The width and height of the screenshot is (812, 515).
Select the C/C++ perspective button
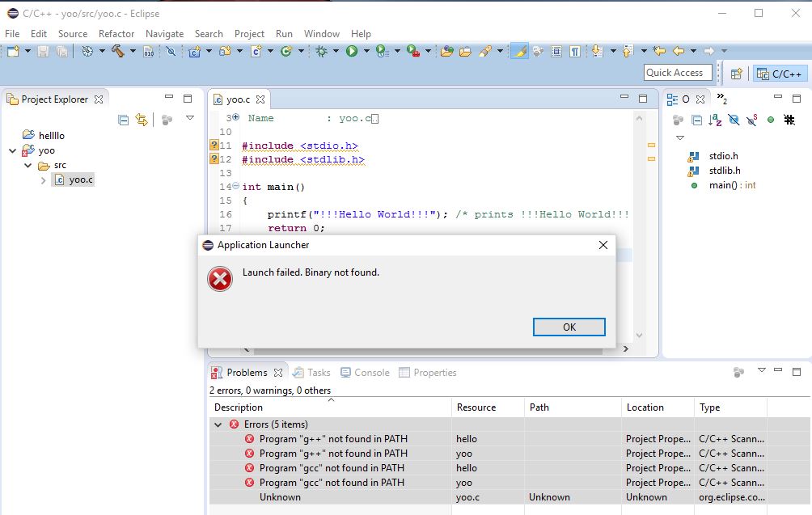pos(780,74)
